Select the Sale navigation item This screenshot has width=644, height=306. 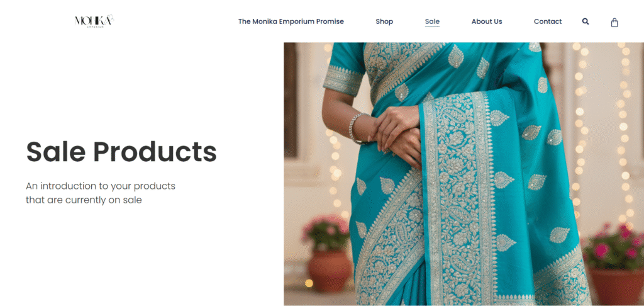click(432, 21)
